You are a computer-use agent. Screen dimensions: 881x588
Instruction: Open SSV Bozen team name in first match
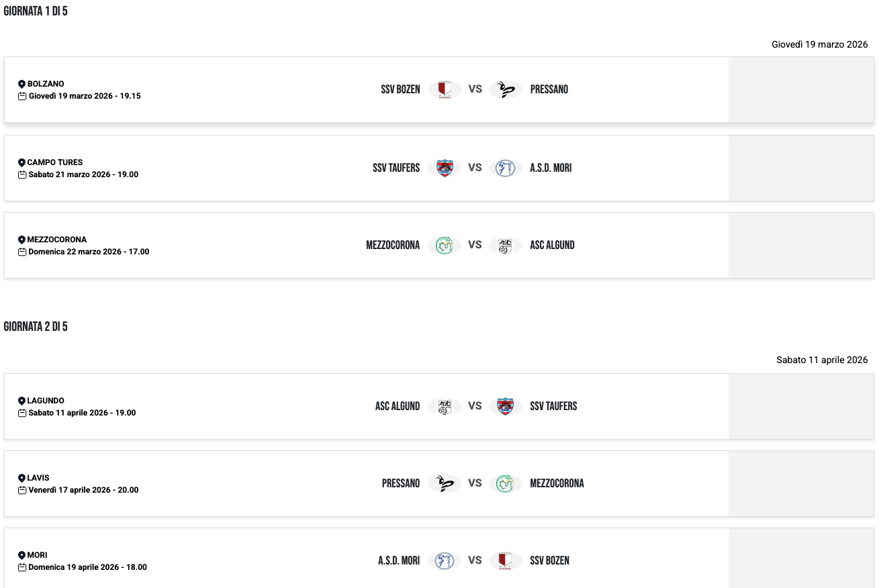400,89
